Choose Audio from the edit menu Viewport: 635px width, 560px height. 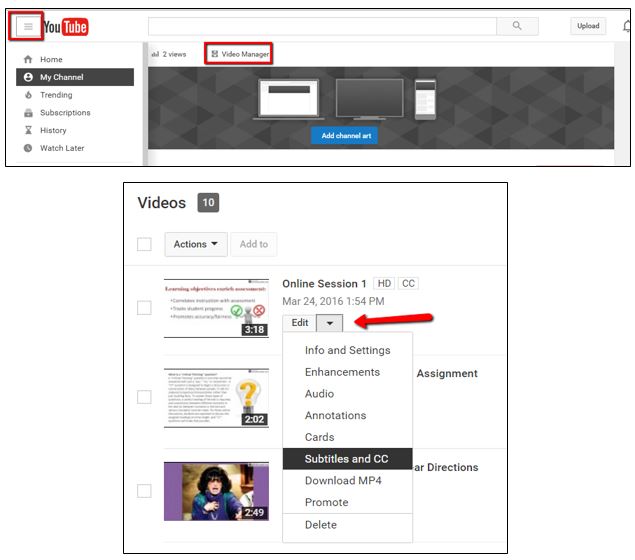347,394
